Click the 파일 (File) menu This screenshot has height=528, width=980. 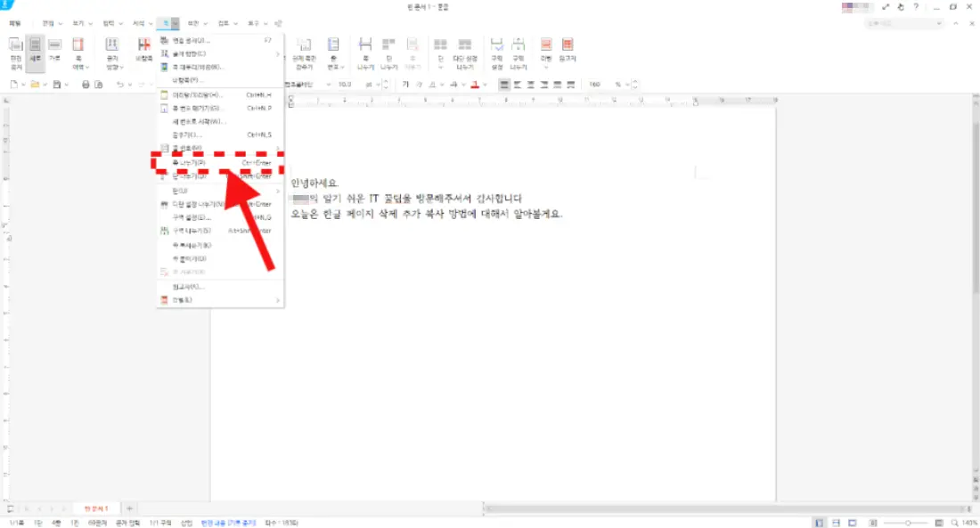tap(15, 21)
